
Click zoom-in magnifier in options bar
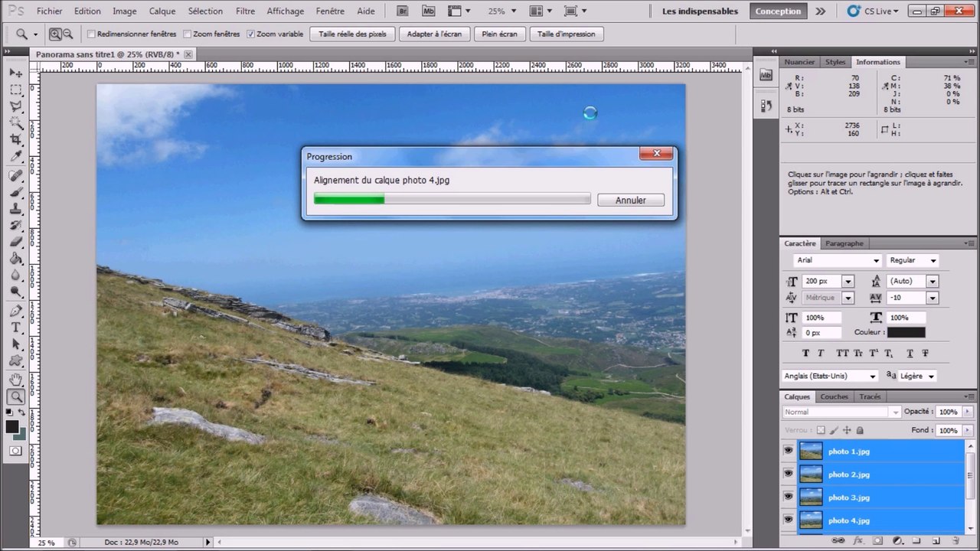tap(55, 34)
